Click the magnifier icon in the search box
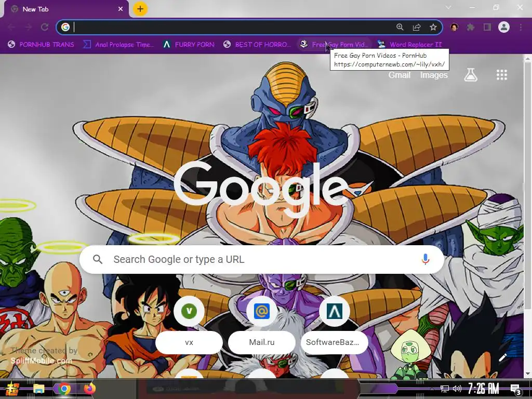The image size is (532, 399). (x=97, y=260)
